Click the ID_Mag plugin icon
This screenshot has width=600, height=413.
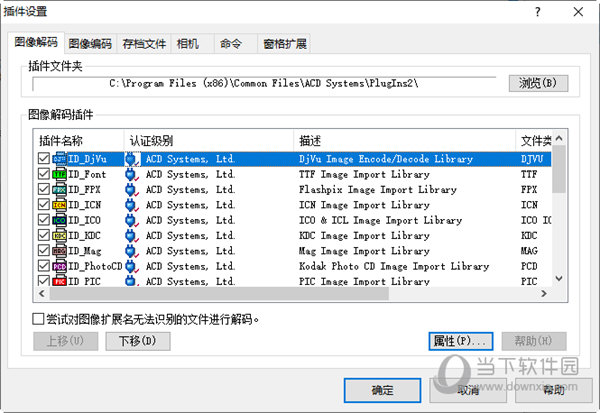pos(59,250)
